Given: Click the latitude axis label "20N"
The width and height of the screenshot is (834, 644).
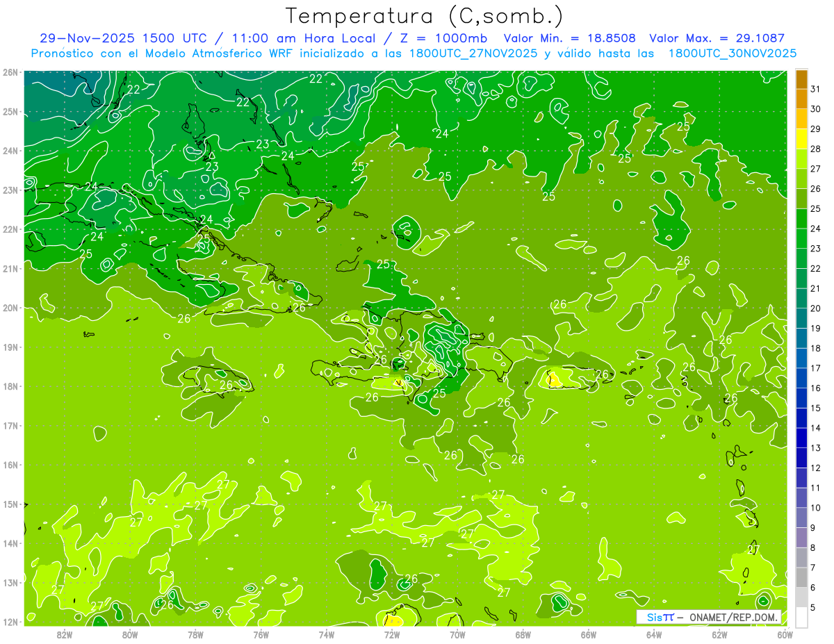Looking at the screenshot, I should 10,308.
